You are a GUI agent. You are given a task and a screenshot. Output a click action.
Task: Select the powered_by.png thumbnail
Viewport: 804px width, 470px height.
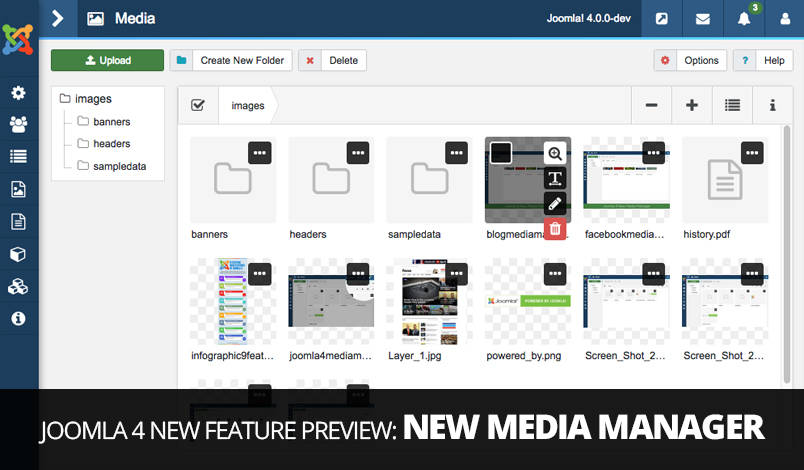tap(528, 301)
